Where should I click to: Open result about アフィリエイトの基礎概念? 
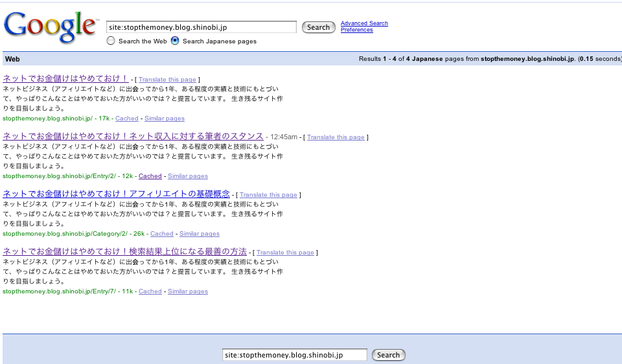(x=116, y=194)
